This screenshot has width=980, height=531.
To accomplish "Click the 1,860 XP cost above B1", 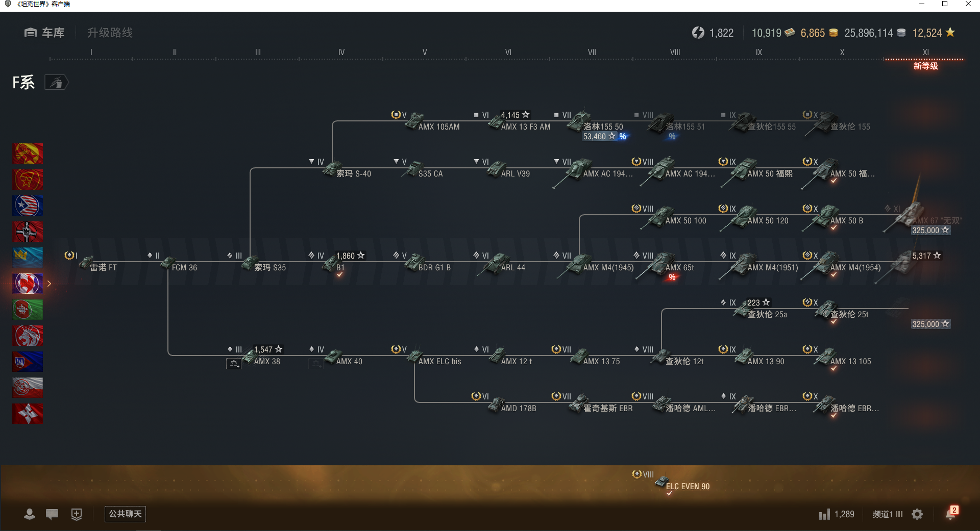I will click(350, 256).
